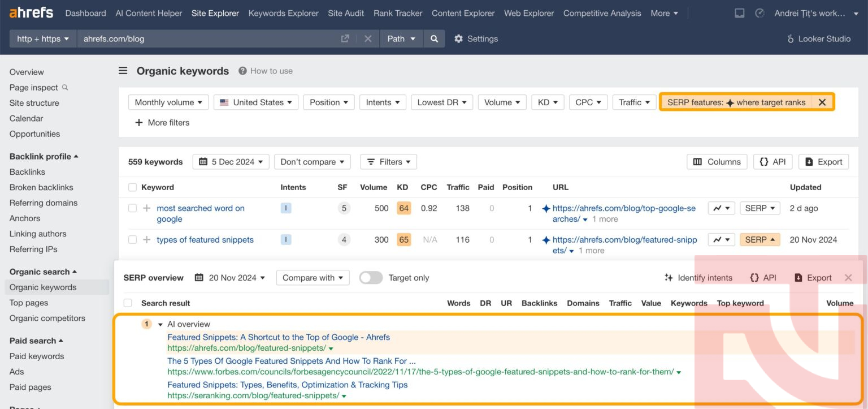The width and height of the screenshot is (868, 409).
Task: Export SERP overview results
Action: pyautogui.click(x=813, y=278)
